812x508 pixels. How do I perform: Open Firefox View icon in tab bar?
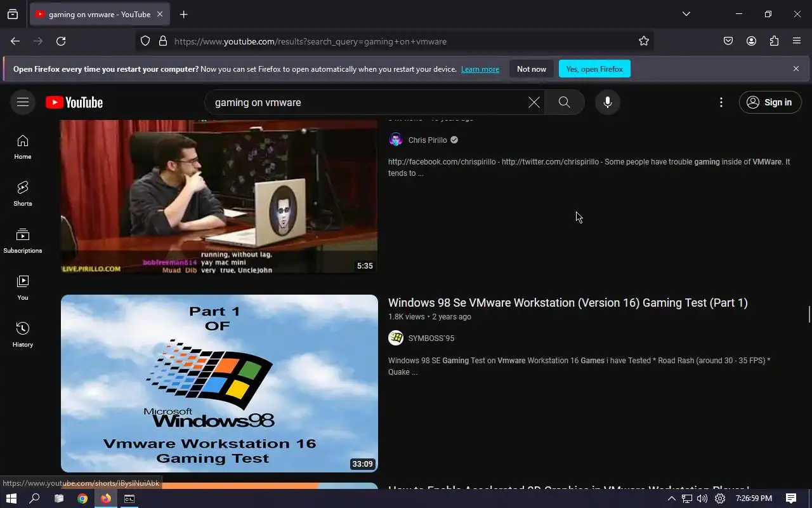13,14
